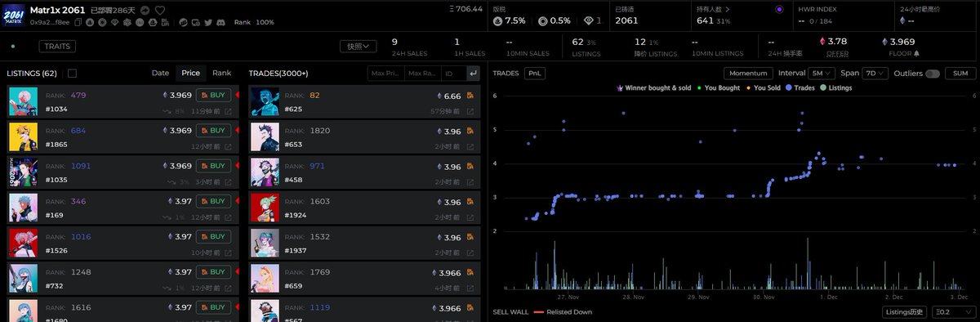The width and height of the screenshot is (980, 322).
Task: Toggle the green Listings legend dot
Action: click(822, 87)
